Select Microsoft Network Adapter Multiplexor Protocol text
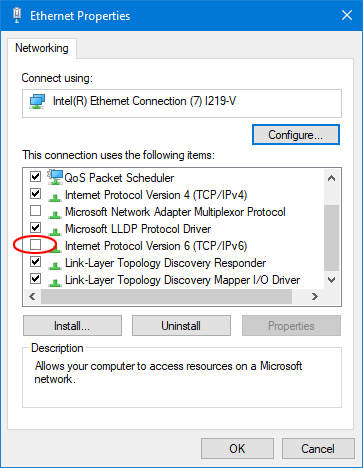The image size is (363, 468). point(175,212)
